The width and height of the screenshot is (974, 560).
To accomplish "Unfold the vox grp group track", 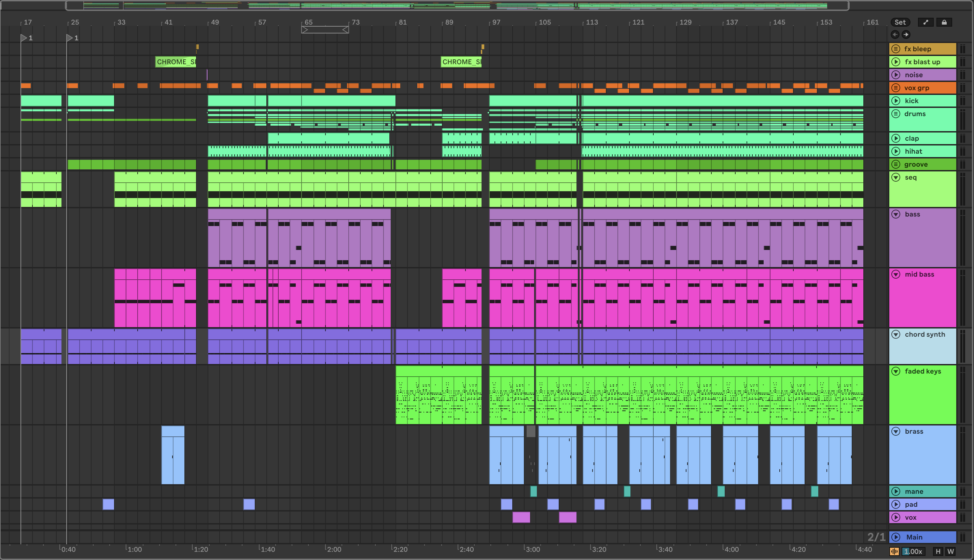I will (x=895, y=88).
